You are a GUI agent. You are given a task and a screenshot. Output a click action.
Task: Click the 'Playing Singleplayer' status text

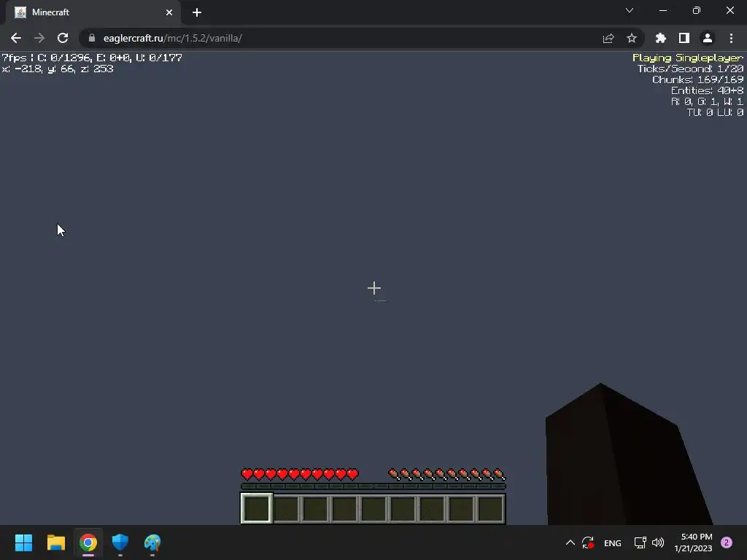pos(687,58)
